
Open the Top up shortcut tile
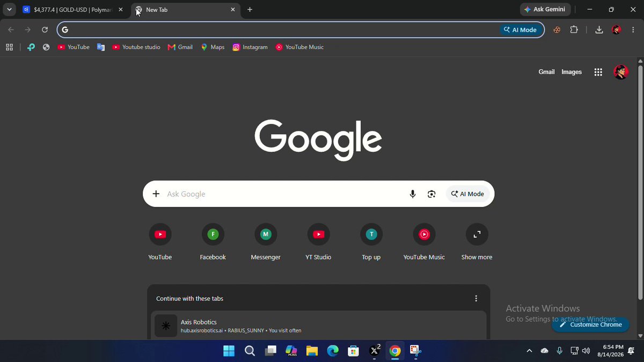[371, 241]
